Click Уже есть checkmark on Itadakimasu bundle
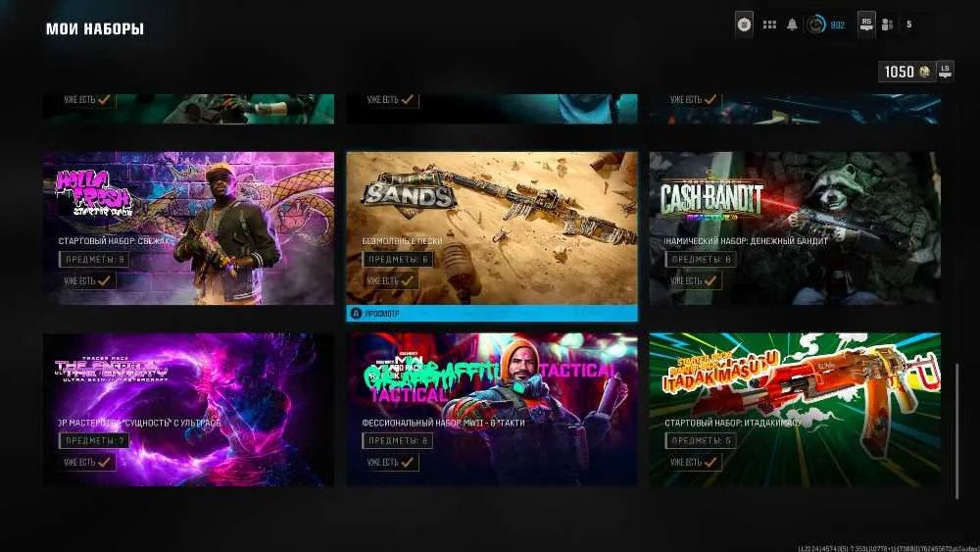This screenshot has height=552, width=980. pyautogui.click(x=693, y=462)
